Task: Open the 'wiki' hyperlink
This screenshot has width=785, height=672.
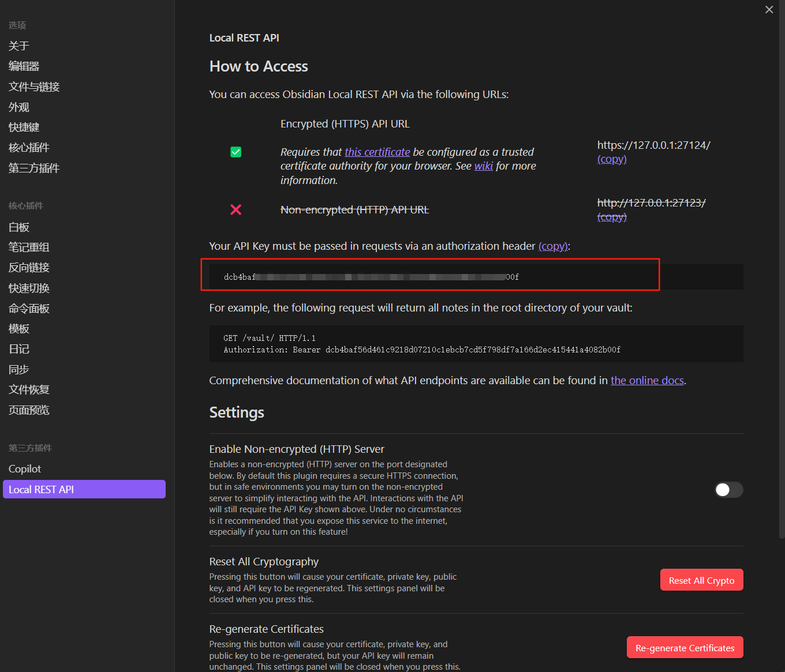Action: click(x=483, y=166)
